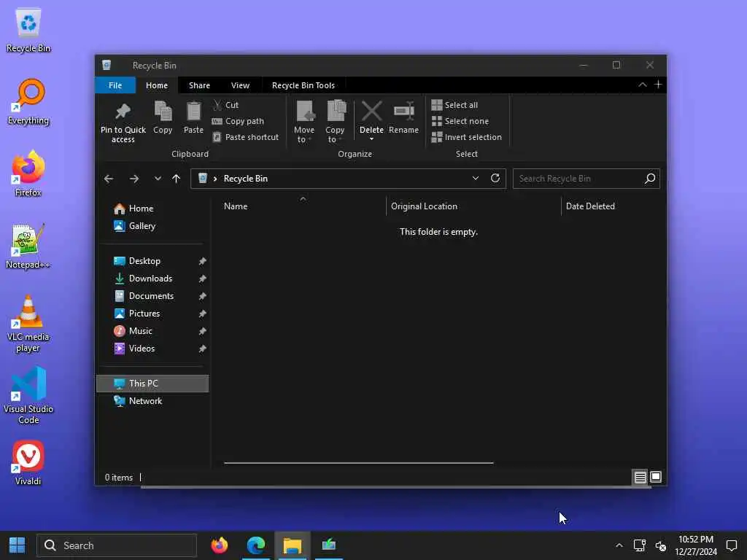Open the Downloads quick access folder
Image resolution: width=747 pixels, height=560 pixels.
click(152, 279)
